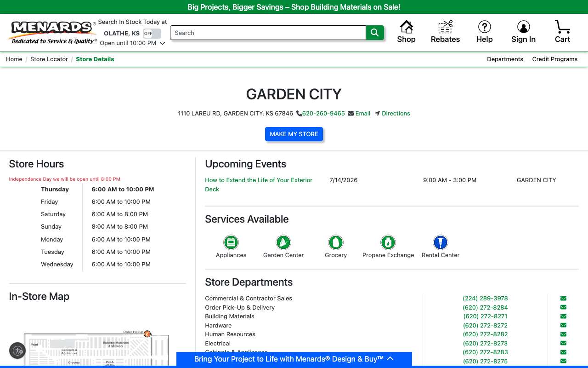Focus the Search input field
Screen dimensions: 588x368
click(x=268, y=33)
